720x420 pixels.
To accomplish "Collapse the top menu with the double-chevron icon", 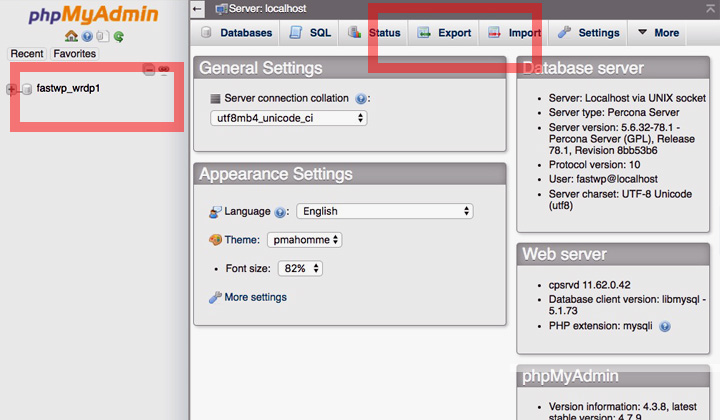I will [710, 8].
